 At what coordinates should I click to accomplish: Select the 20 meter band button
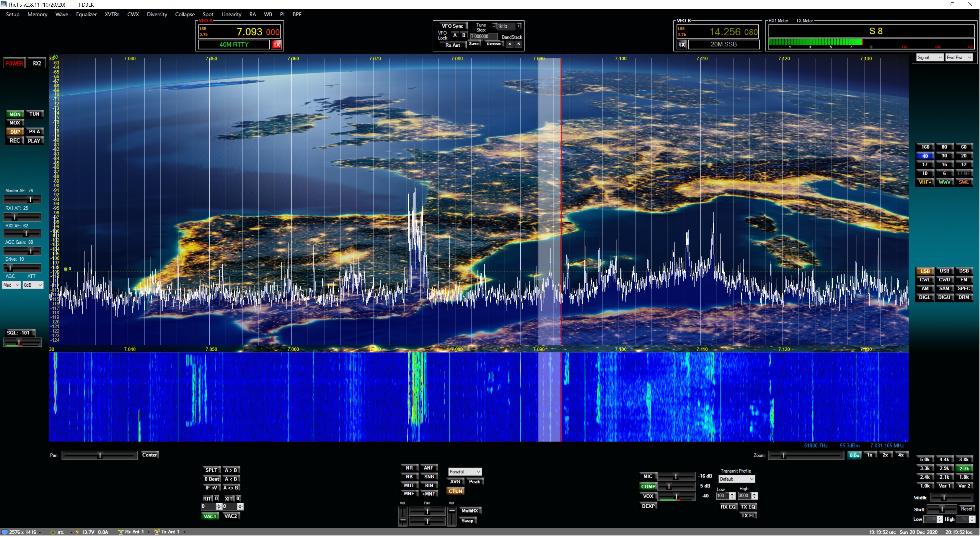tap(963, 156)
